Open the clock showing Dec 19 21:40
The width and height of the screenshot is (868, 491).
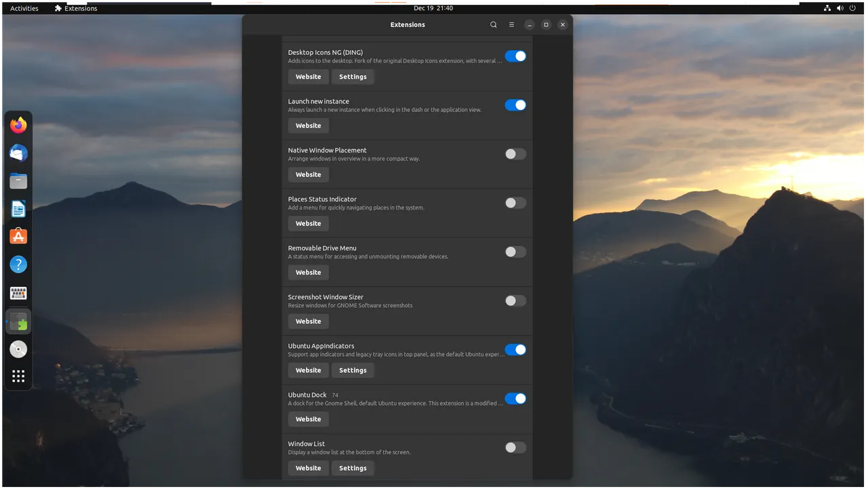click(x=433, y=8)
